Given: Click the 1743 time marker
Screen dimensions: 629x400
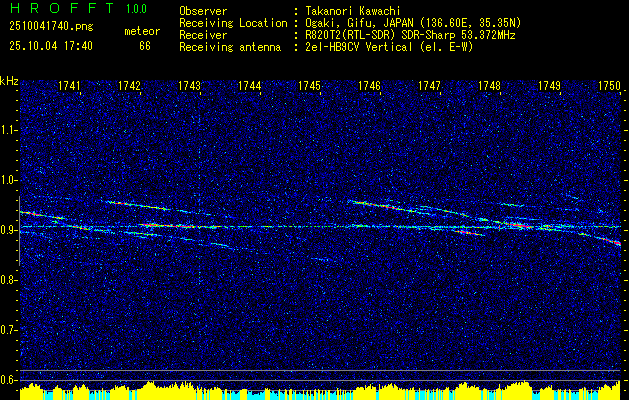Looking at the screenshot, I should (x=189, y=85).
